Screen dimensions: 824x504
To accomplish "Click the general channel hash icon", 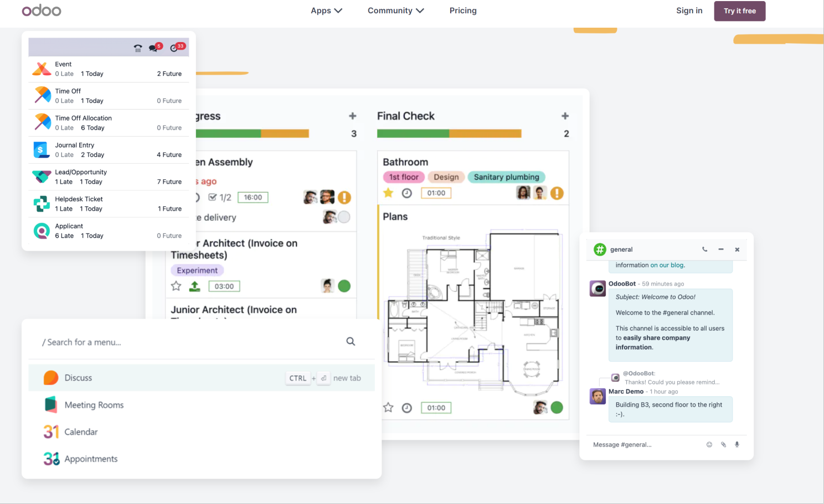I will click(600, 250).
